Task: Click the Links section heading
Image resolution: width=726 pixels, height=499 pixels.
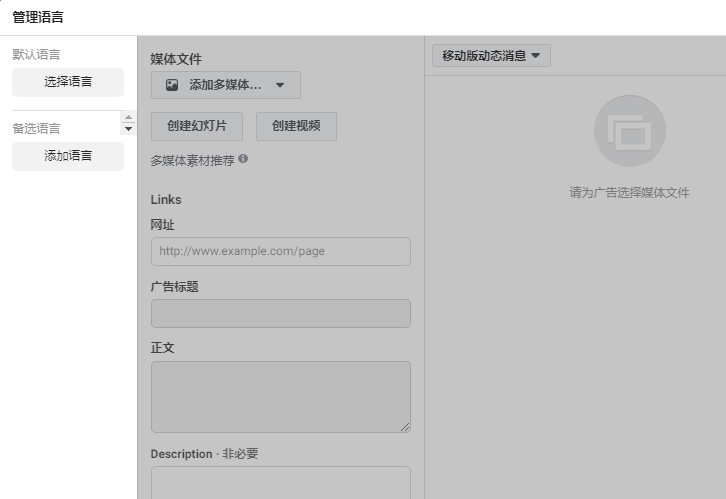Action: (166, 200)
